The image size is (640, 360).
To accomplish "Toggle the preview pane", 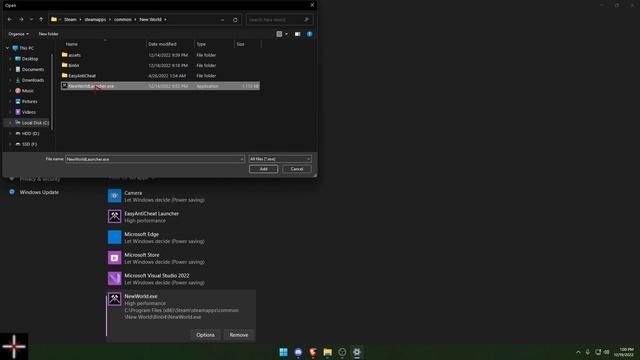I will point(298,34).
